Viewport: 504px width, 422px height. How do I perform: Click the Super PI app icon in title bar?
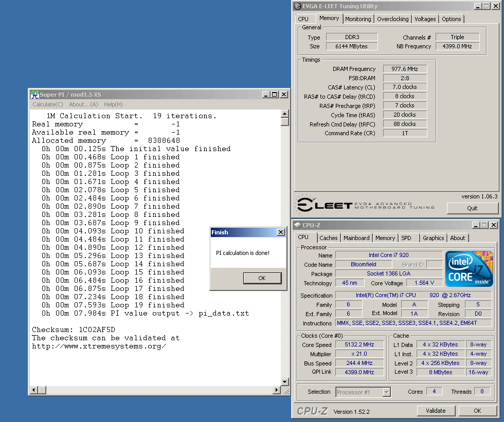pos(34,95)
